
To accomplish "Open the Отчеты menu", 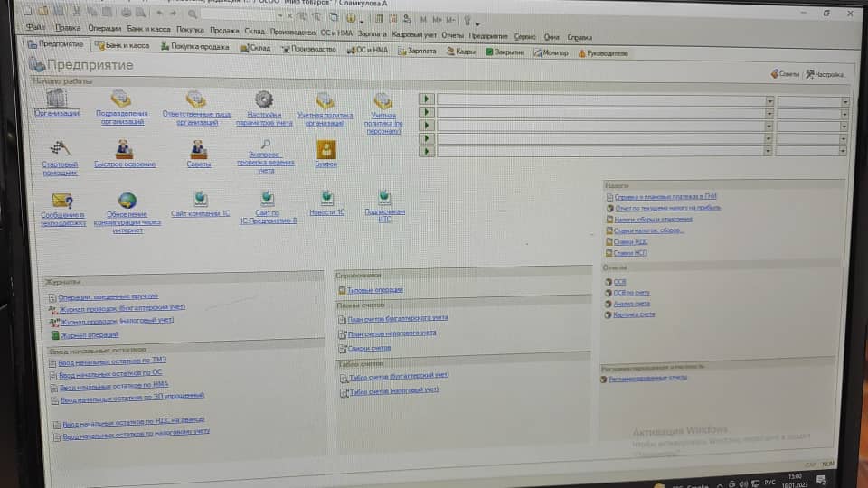I will pyautogui.click(x=452, y=35).
